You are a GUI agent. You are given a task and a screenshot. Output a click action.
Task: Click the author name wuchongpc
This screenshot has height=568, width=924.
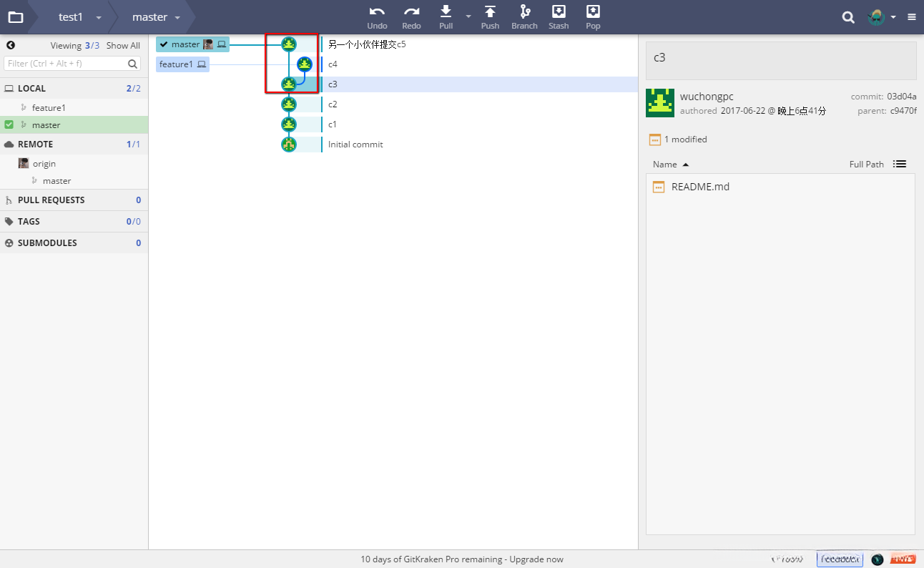(707, 97)
